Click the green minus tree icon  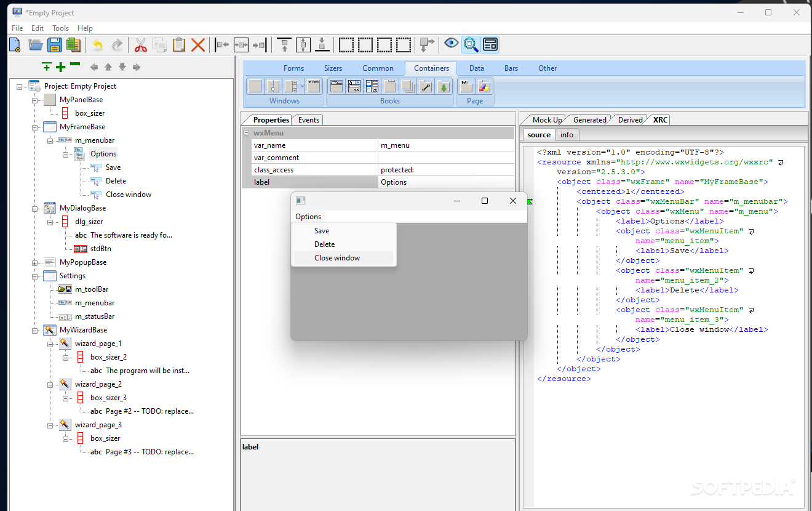coord(75,64)
